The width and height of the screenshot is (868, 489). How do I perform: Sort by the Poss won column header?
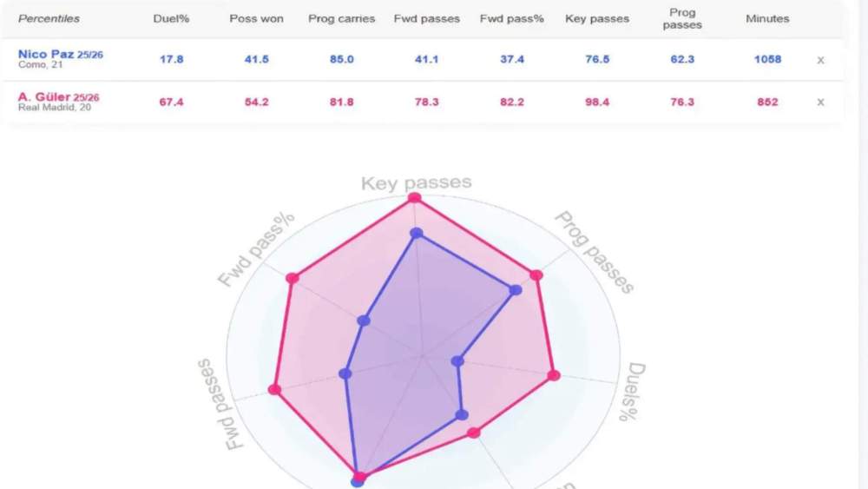click(256, 18)
